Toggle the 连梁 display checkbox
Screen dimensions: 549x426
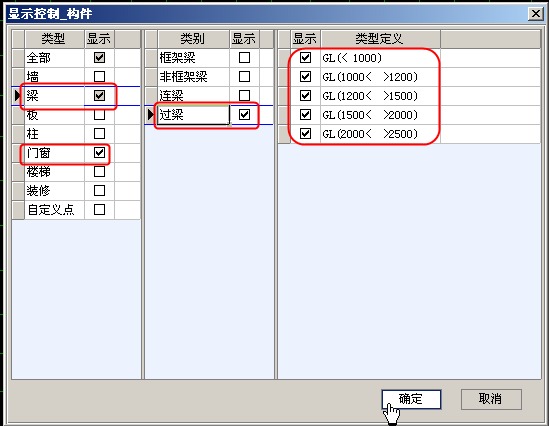coord(244,95)
